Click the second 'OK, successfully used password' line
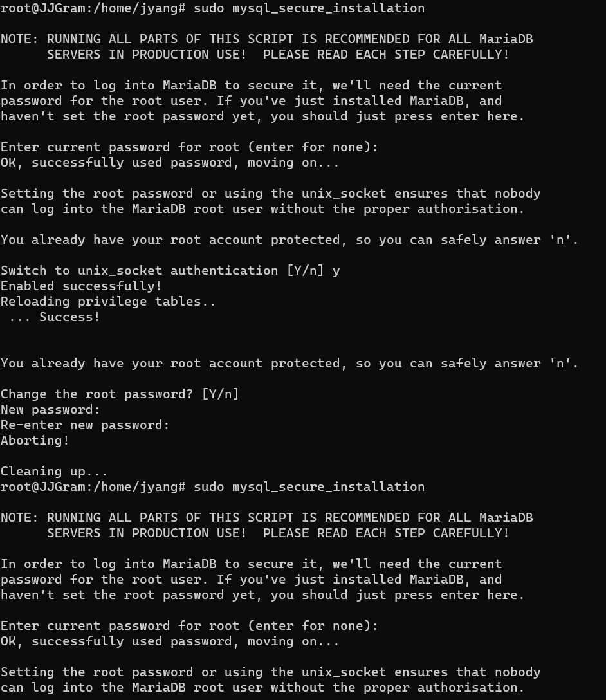The width and height of the screenshot is (606, 700). [170, 641]
